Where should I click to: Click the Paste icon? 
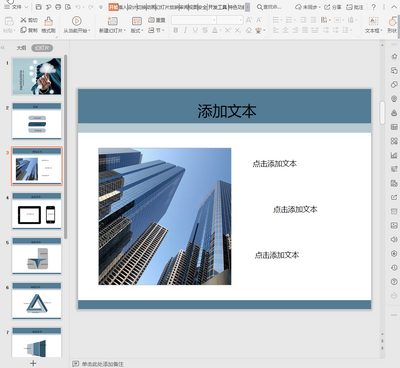(9, 22)
